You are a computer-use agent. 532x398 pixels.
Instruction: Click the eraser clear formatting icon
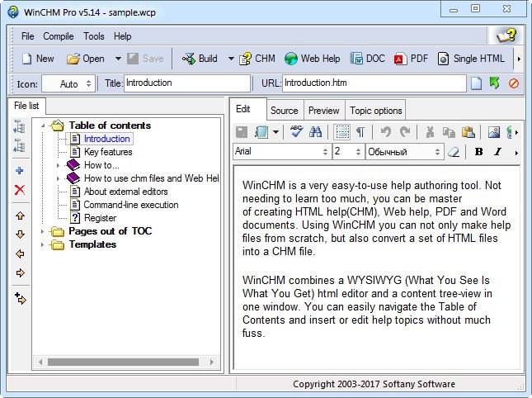[x=452, y=152]
